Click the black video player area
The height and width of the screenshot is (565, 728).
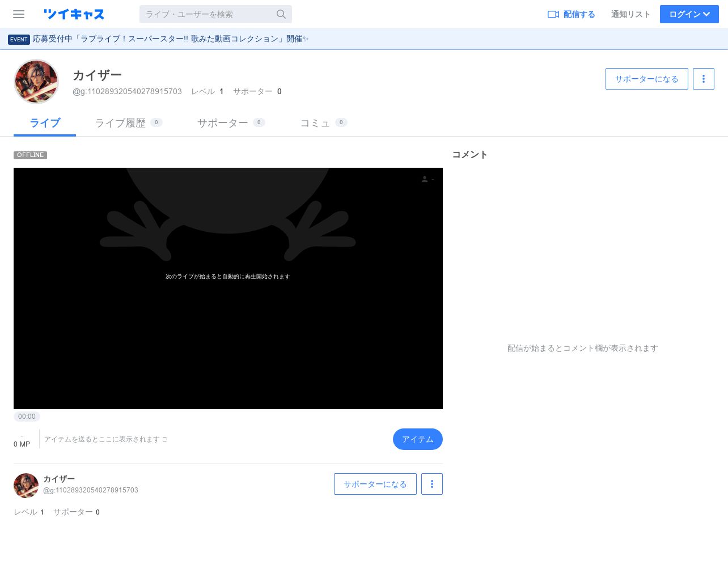pyautogui.click(x=228, y=288)
